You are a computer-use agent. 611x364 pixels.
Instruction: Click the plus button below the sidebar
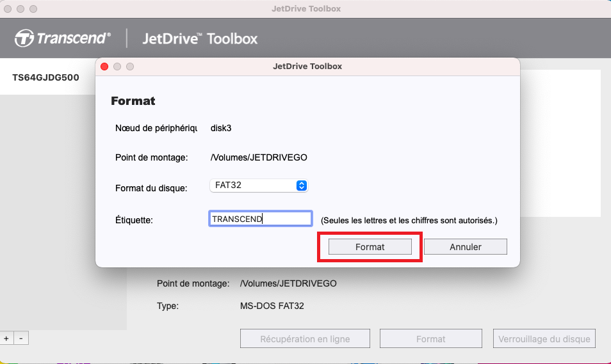coord(6,338)
